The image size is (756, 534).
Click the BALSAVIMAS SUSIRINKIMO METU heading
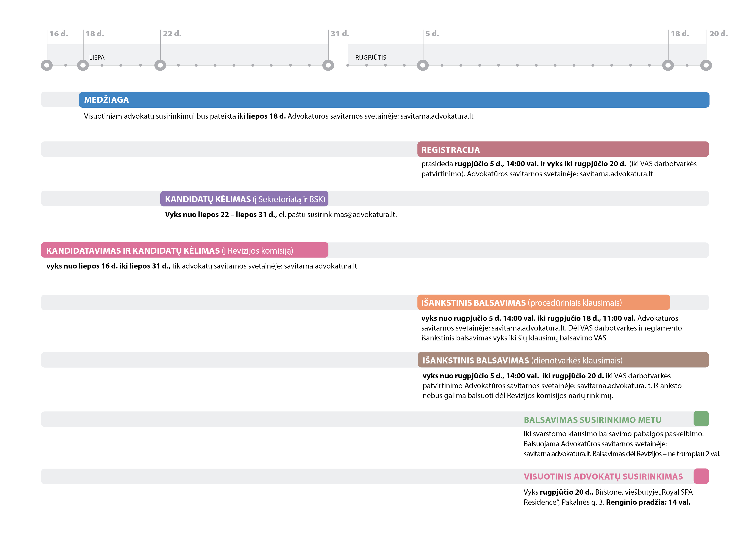[x=592, y=420]
